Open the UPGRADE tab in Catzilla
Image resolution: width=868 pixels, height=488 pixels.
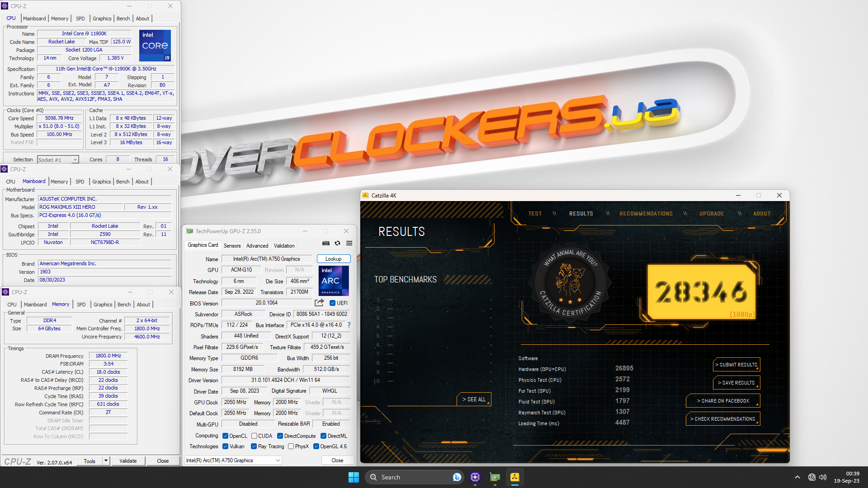click(712, 214)
